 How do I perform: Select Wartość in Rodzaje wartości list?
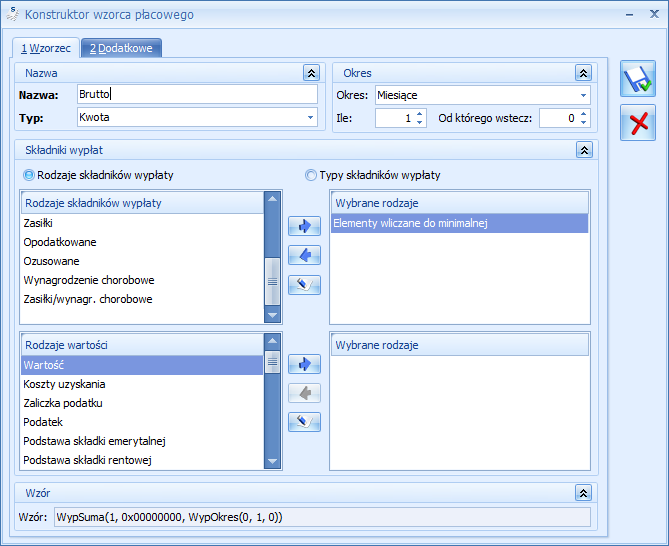click(x=142, y=365)
